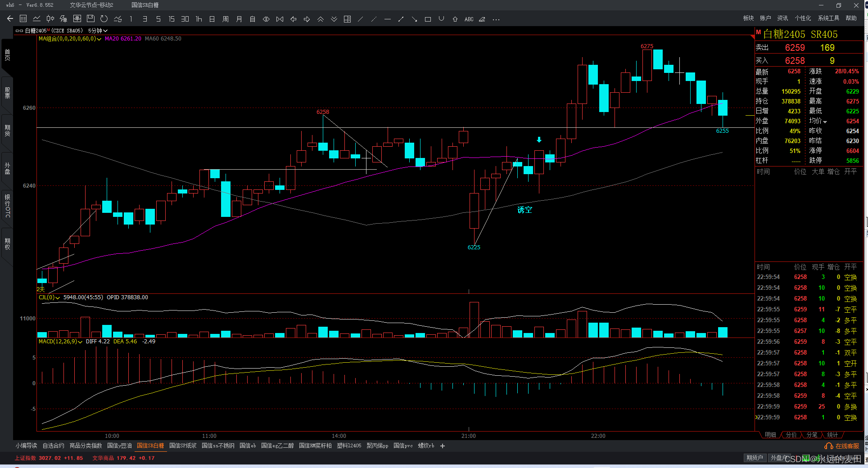The width and height of the screenshot is (868, 468).
Task: Select the horizontal line drawing tool
Action: coord(388,19)
